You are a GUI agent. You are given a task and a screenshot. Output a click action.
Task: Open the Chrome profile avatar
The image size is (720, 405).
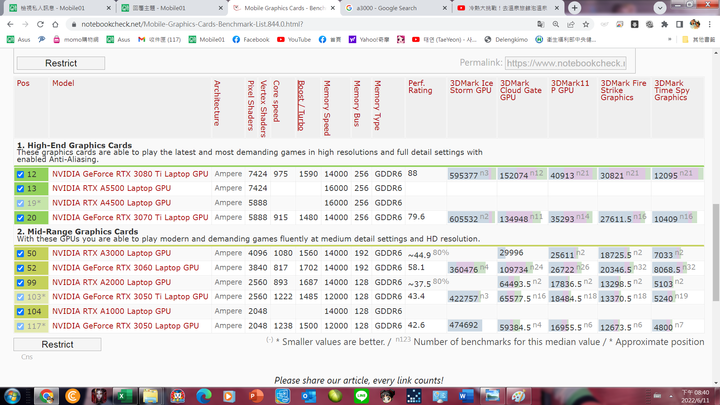tap(695, 24)
